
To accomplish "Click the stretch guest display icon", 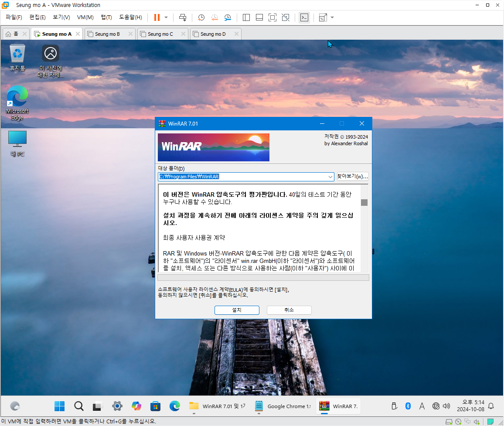I will point(323,17).
